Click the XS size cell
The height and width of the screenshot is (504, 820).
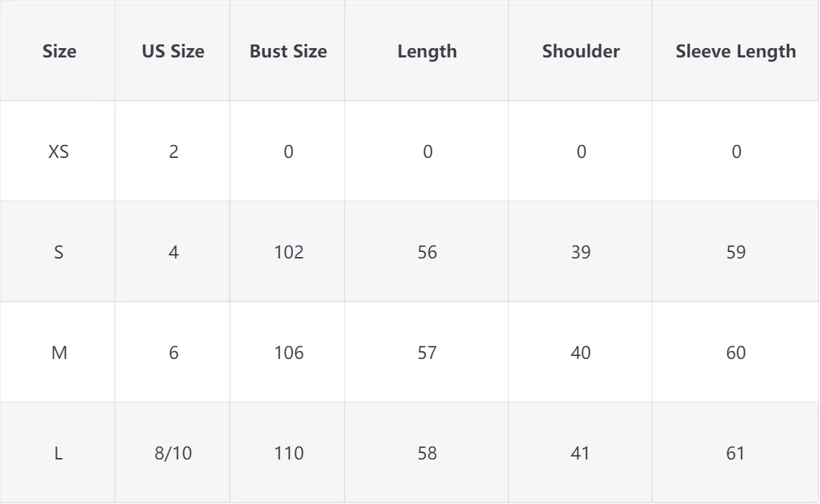point(57,151)
